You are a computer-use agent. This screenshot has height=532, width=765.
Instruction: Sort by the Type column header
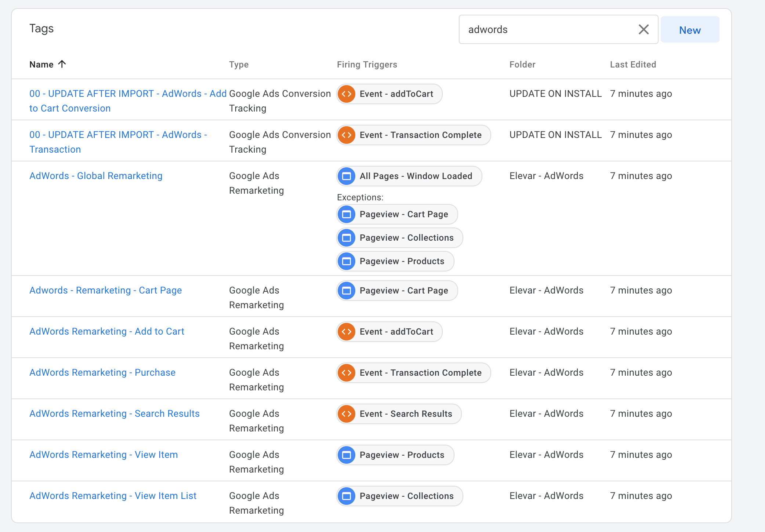tap(239, 65)
